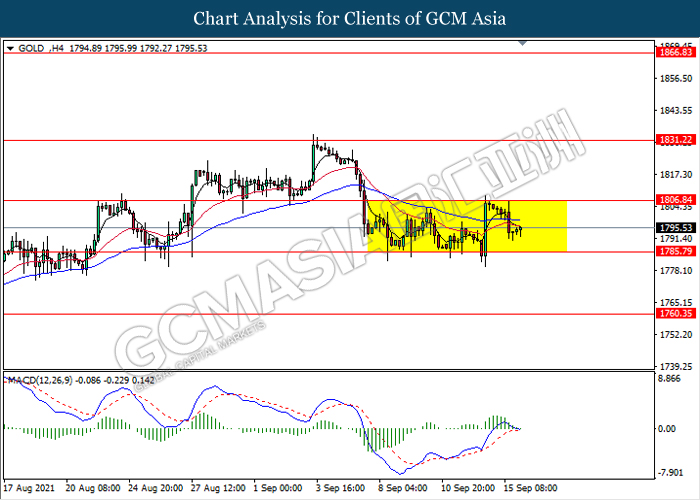Click the 24 Aug 20:00 time label
Screen dimensions: 700x500
(155, 488)
